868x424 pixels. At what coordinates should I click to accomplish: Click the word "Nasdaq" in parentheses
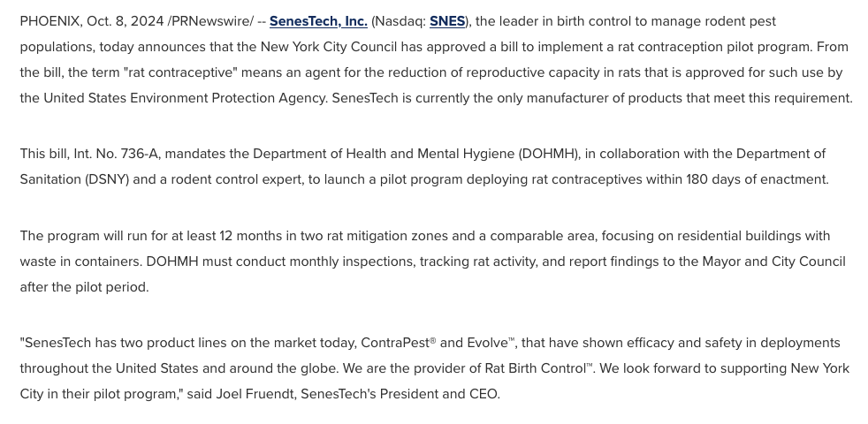pos(399,21)
